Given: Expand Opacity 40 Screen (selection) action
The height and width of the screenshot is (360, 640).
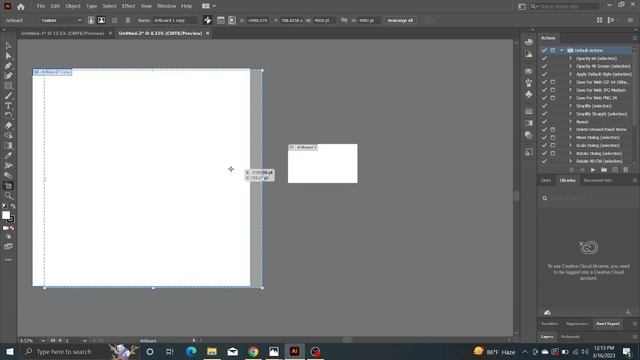Looking at the screenshot, I should (571, 66).
